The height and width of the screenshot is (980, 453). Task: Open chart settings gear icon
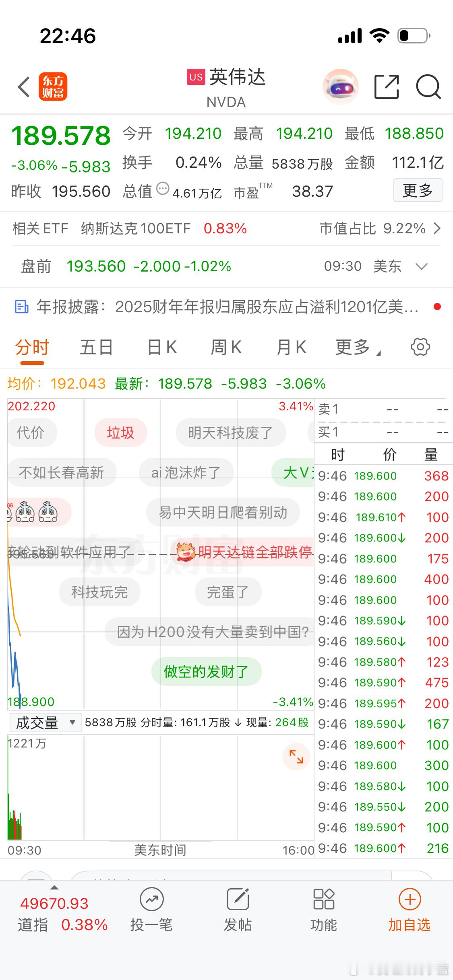[420, 347]
